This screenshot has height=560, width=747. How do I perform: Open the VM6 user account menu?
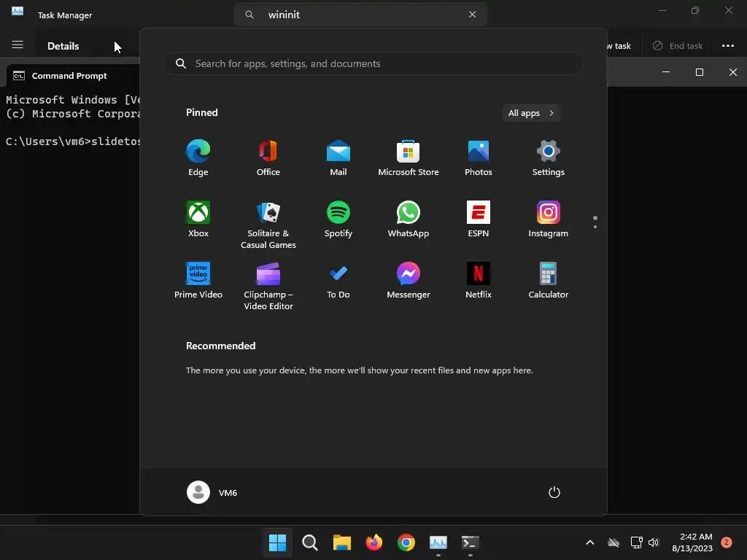[212, 492]
